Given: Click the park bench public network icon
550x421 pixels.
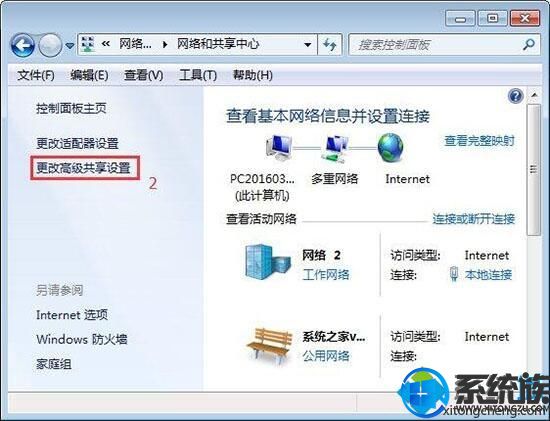Looking at the screenshot, I should pyautogui.click(x=269, y=346).
